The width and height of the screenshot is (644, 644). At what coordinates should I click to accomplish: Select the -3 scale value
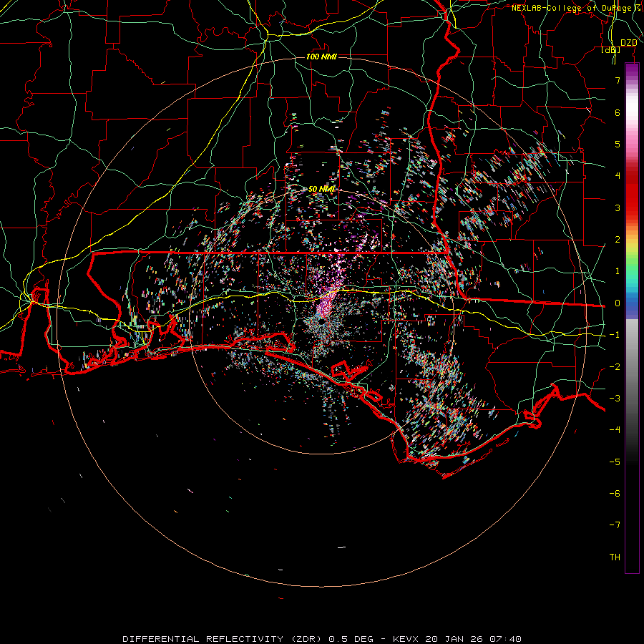[x=615, y=399]
